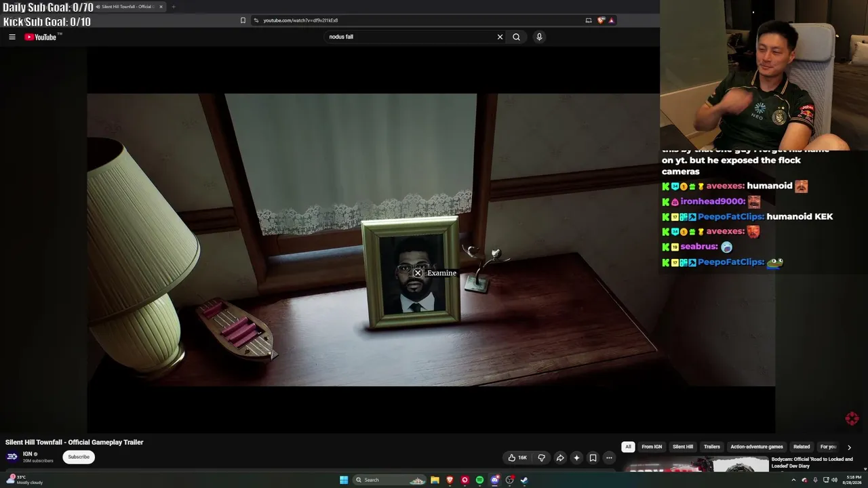Select the 'All' filter chip
This screenshot has width=868, height=488.
[x=628, y=447]
